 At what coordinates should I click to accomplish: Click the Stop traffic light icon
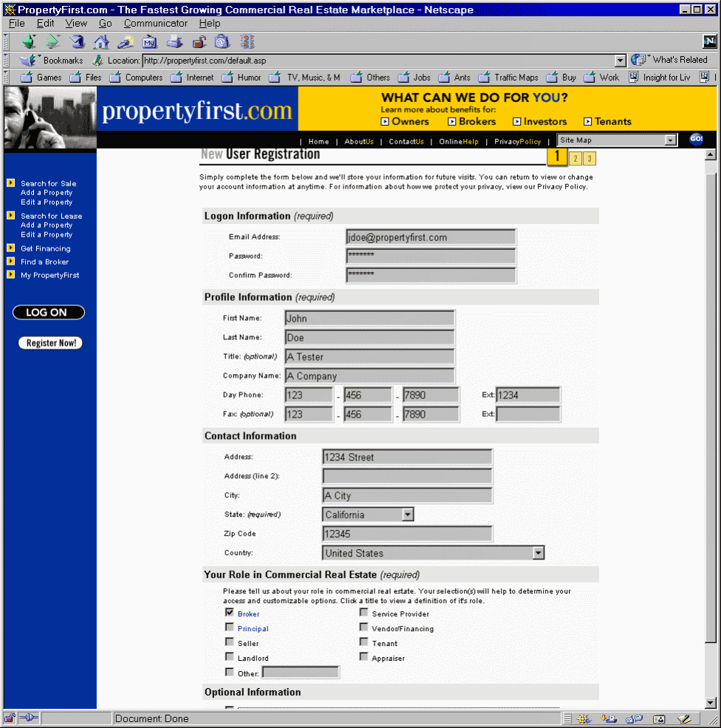click(247, 42)
